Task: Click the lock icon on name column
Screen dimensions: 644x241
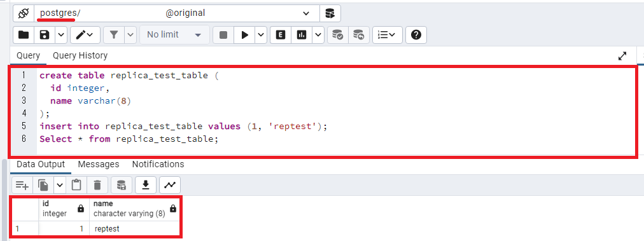Action: pos(173,209)
